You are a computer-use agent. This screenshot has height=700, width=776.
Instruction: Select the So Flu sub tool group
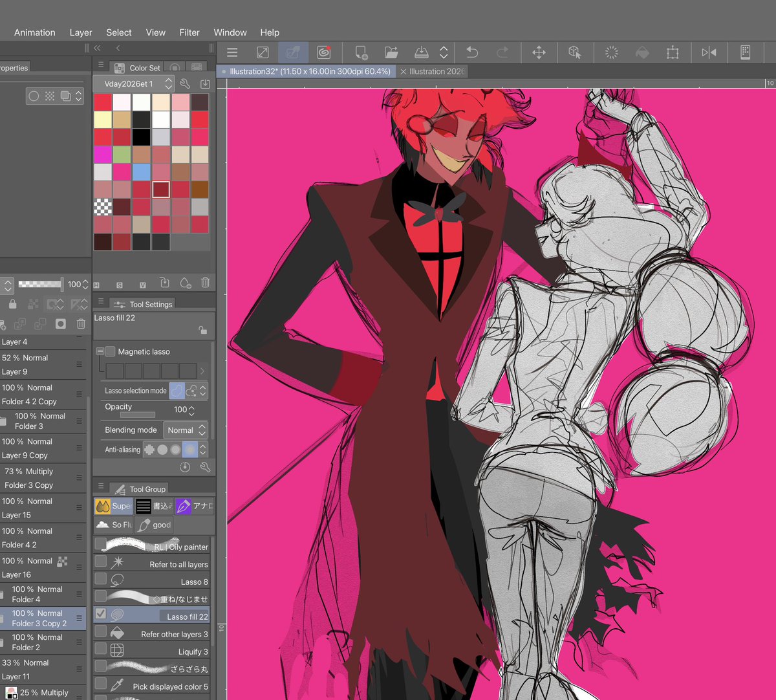[x=114, y=525]
